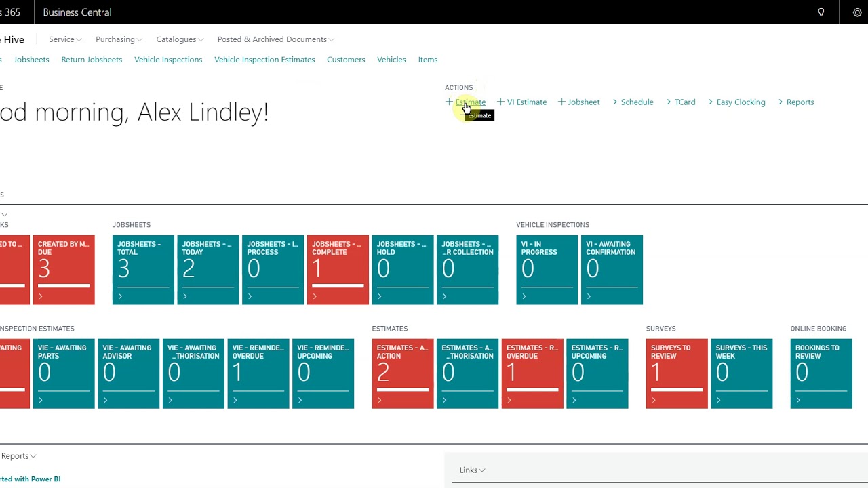Open Surveys - This Week tile
The height and width of the screenshot is (488, 868).
pos(742,373)
